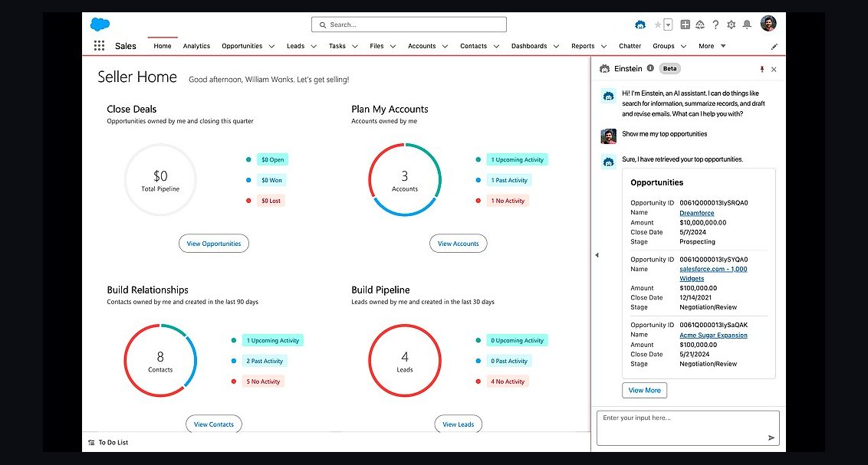
Task: Open the Analytics tab
Action: 196,46
